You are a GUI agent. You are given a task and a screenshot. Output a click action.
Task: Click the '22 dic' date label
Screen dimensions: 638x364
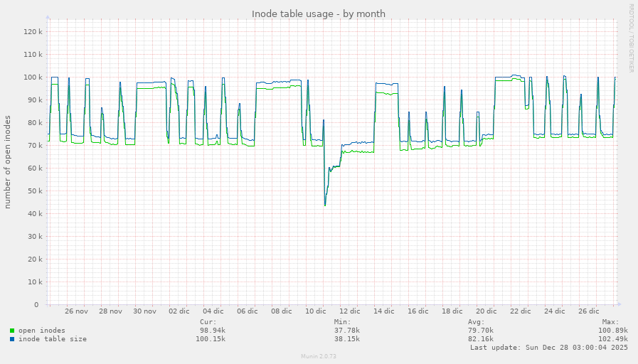pos(521,311)
